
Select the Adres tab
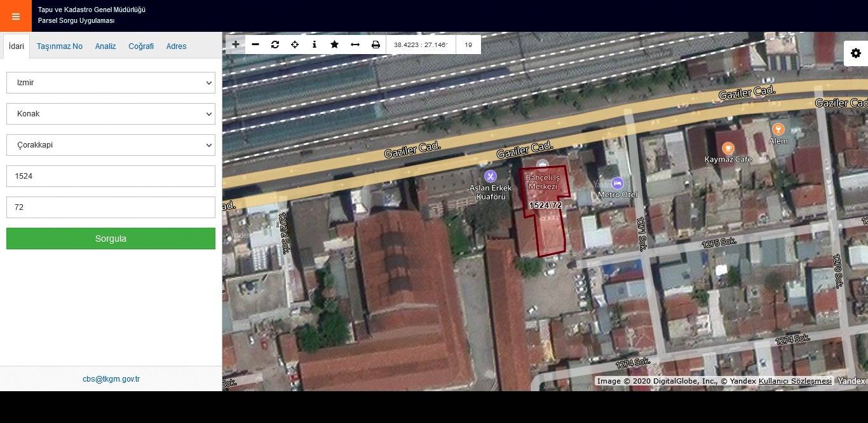click(176, 46)
